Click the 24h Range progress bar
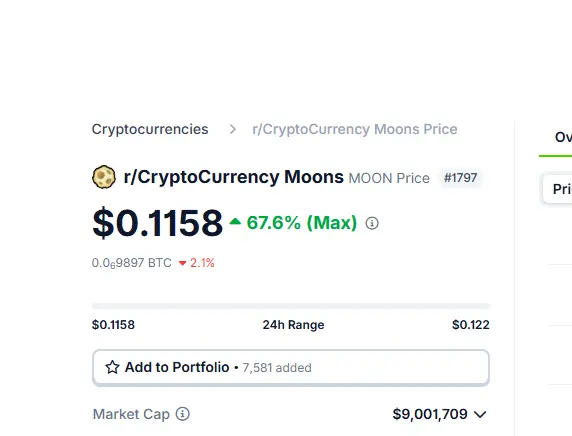 291,306
